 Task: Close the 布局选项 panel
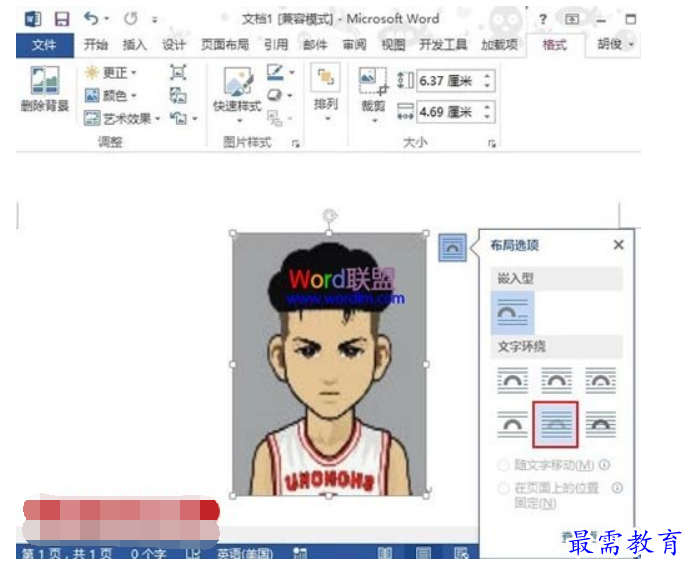618,245
